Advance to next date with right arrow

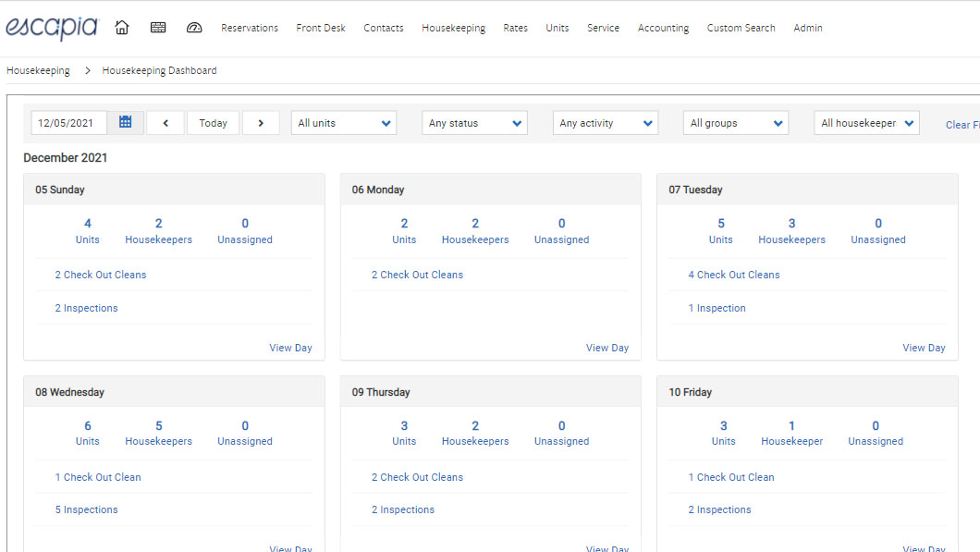point(261,123)
